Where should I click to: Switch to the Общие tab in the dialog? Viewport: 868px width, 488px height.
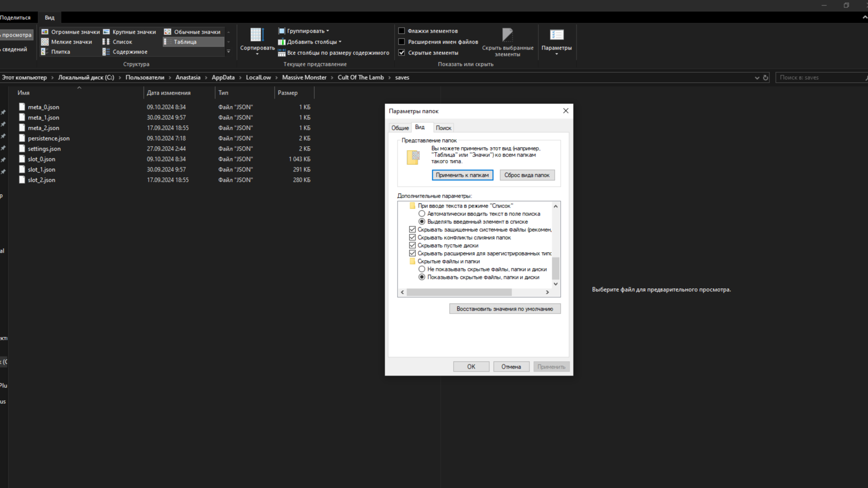(x=400, y=128)
